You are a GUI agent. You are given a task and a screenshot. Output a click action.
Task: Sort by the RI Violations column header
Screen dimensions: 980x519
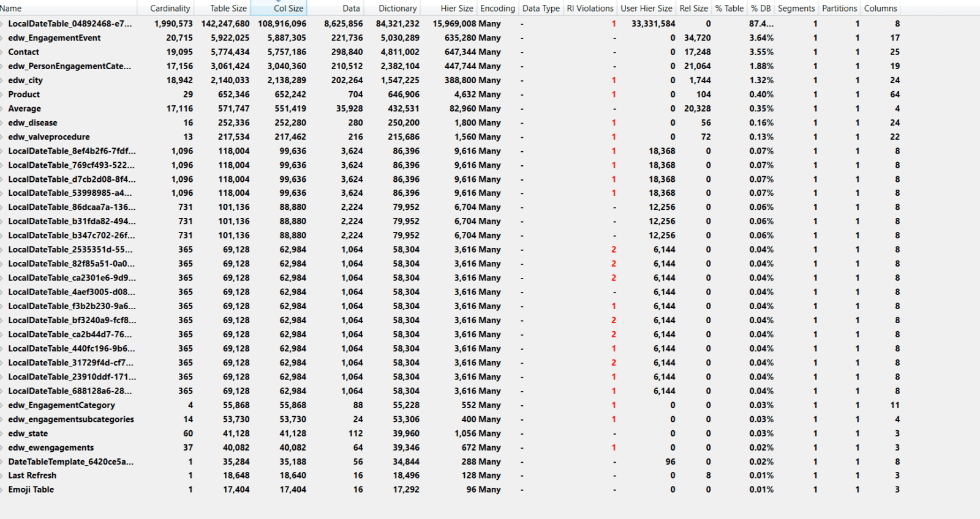point(590,9)
